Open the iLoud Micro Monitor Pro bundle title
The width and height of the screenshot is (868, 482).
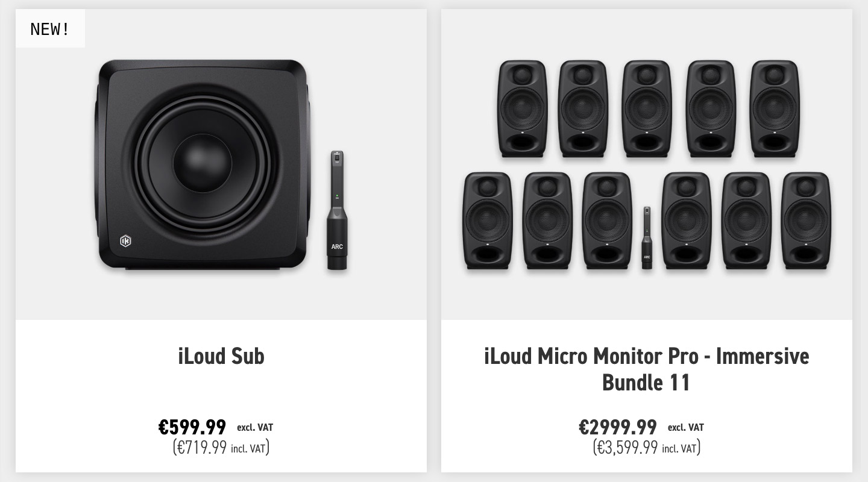(646, 369)
